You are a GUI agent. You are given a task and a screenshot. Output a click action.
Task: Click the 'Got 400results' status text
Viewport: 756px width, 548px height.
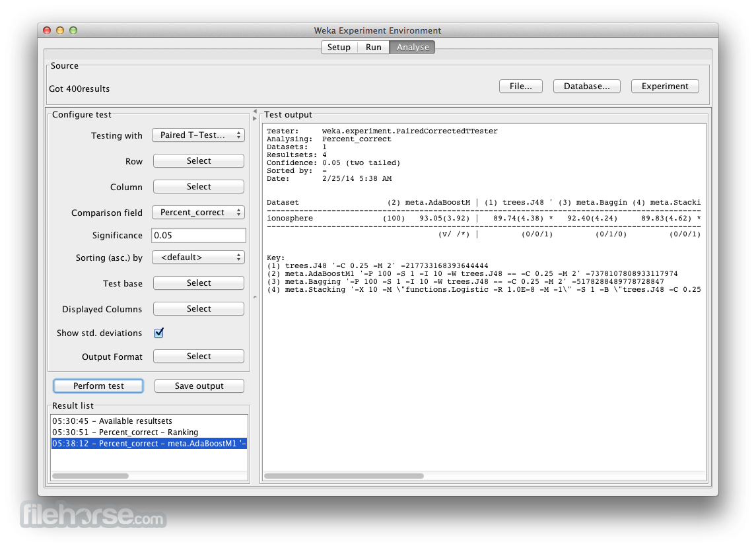tap(79, 88)
